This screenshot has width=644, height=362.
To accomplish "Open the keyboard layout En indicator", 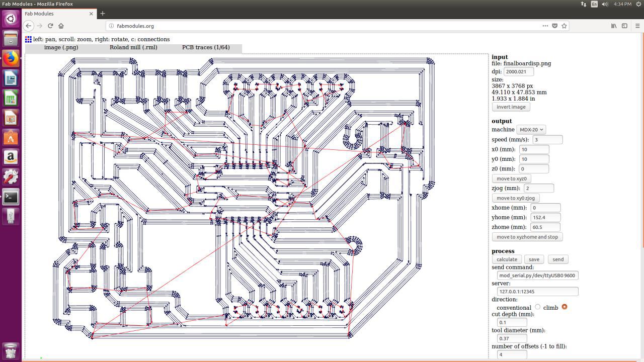I will (x=594, y=4).
